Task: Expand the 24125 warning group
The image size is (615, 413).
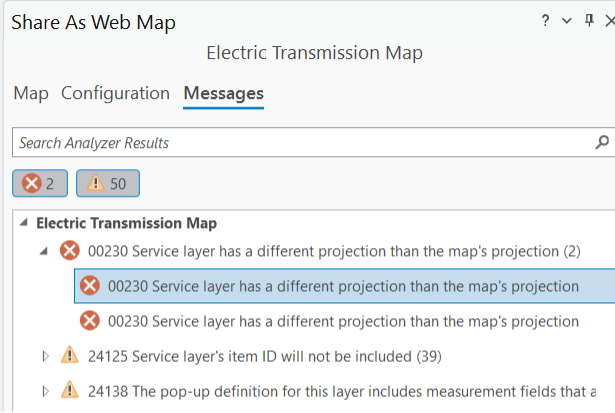Action: pyautogui.click(x=44, y=356)
